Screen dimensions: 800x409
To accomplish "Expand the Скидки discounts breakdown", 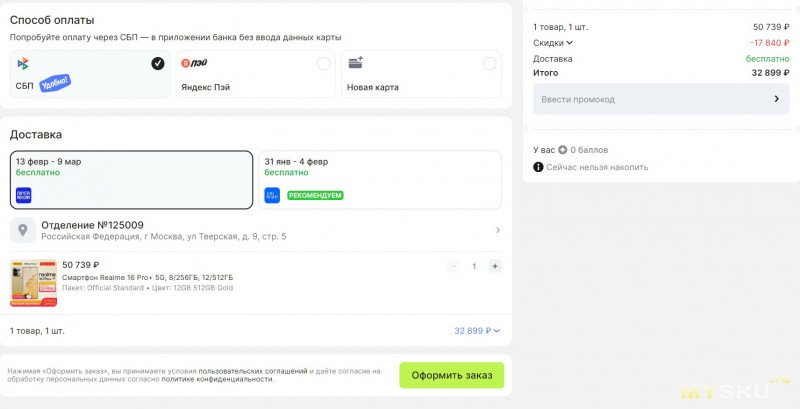I will [x=553, y=43].
